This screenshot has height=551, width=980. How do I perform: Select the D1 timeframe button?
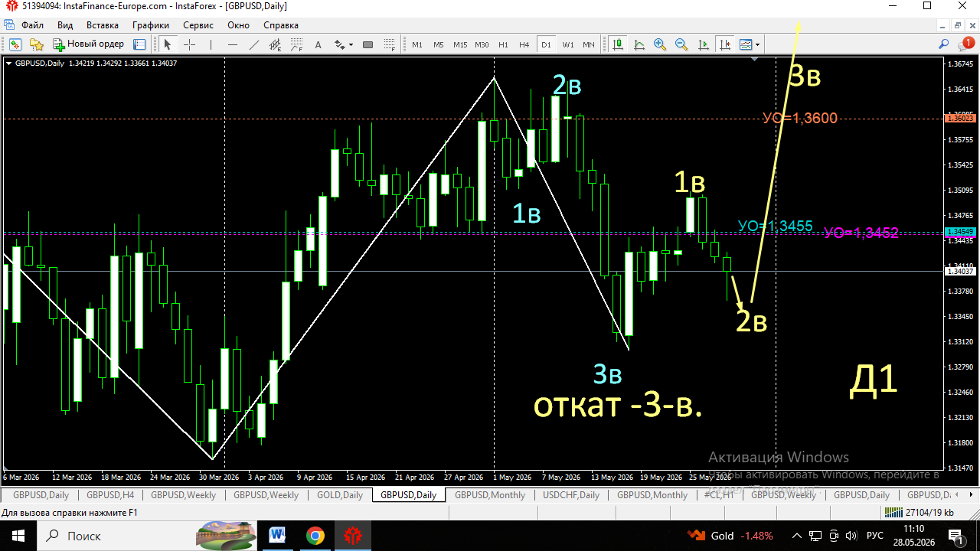546,44
